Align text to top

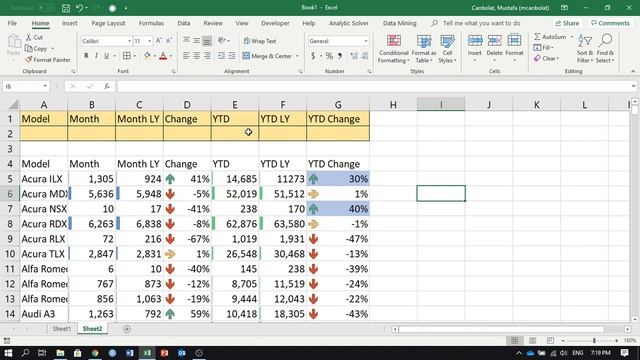click(x=186, y=40)
